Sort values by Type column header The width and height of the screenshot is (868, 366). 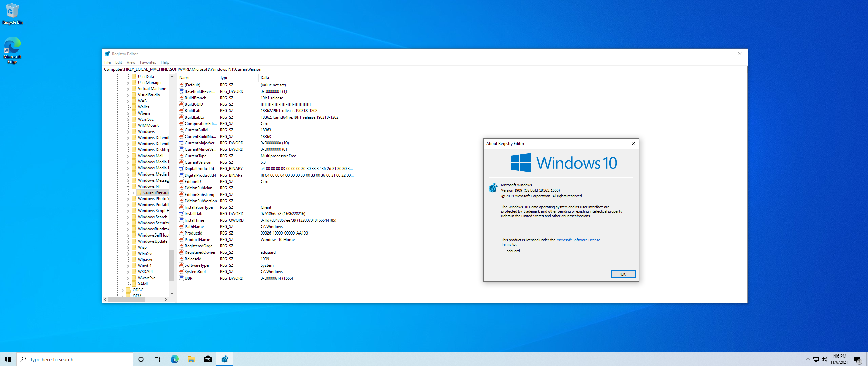tap(238, 78)
